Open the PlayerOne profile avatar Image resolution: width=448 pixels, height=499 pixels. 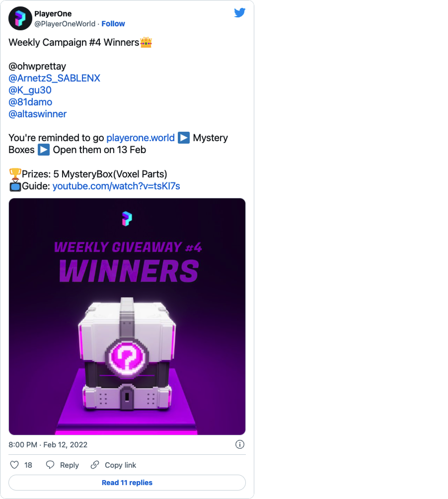pos(20,19)
